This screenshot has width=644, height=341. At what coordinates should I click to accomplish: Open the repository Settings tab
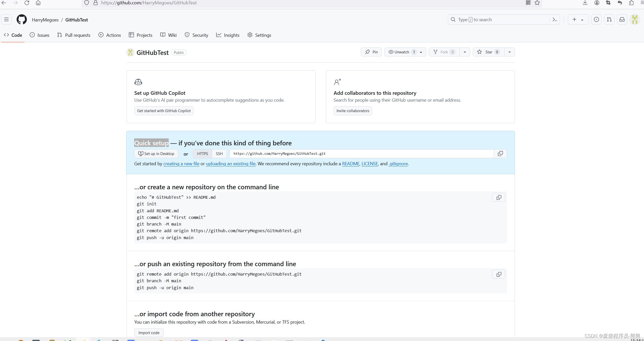click(259, 35)
